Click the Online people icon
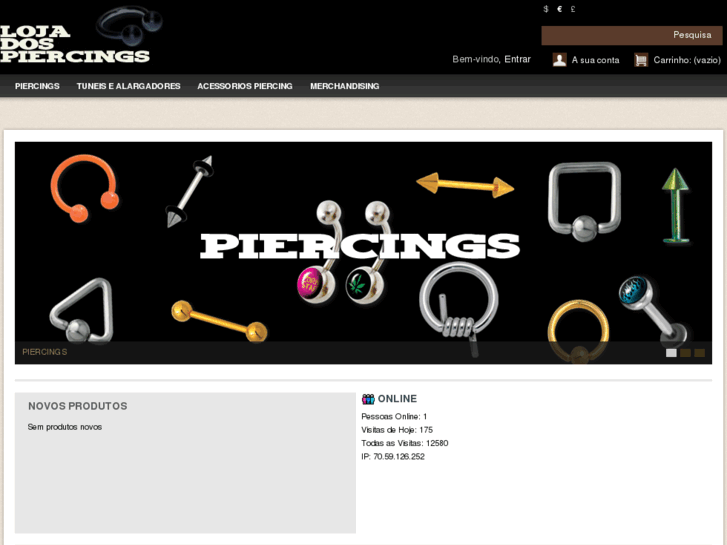This screenshot has width=727, height=545. [x=368, y=399]
